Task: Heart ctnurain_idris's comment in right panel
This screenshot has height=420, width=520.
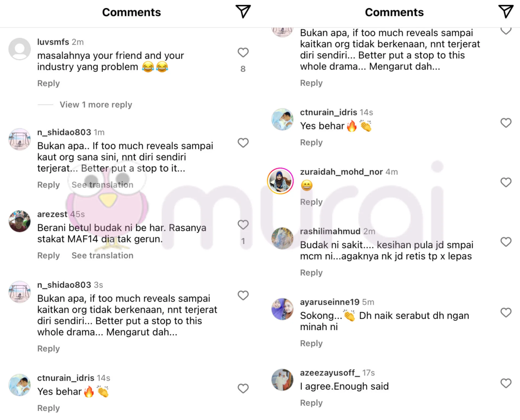Action: (x=506, y=123)
